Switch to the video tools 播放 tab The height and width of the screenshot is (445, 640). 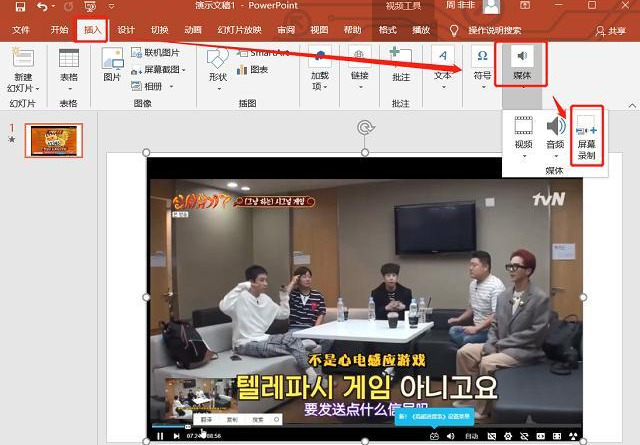tap(421, 30)
